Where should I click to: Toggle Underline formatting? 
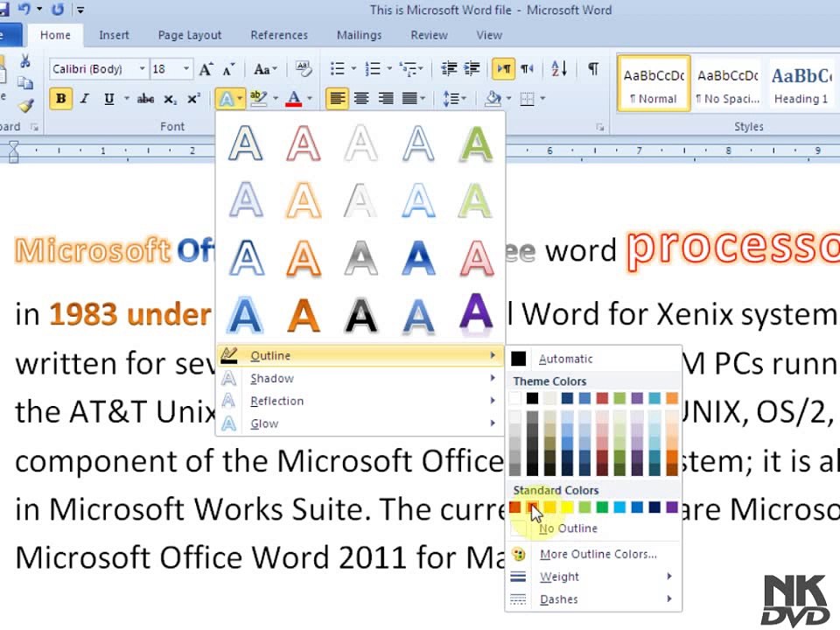click(108, 99)
